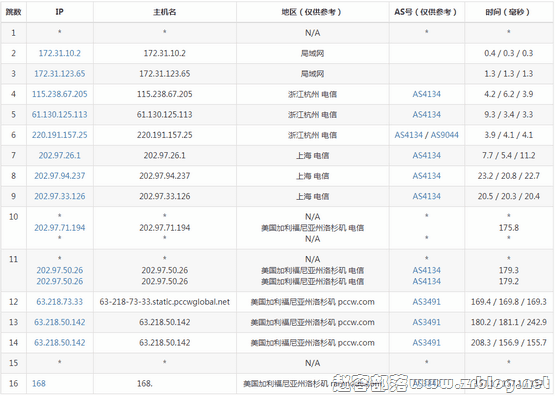Open the 63.218.50.142 IP link in hop 13
Viewport: 555px width, 396px height.
tap(59, 322)
